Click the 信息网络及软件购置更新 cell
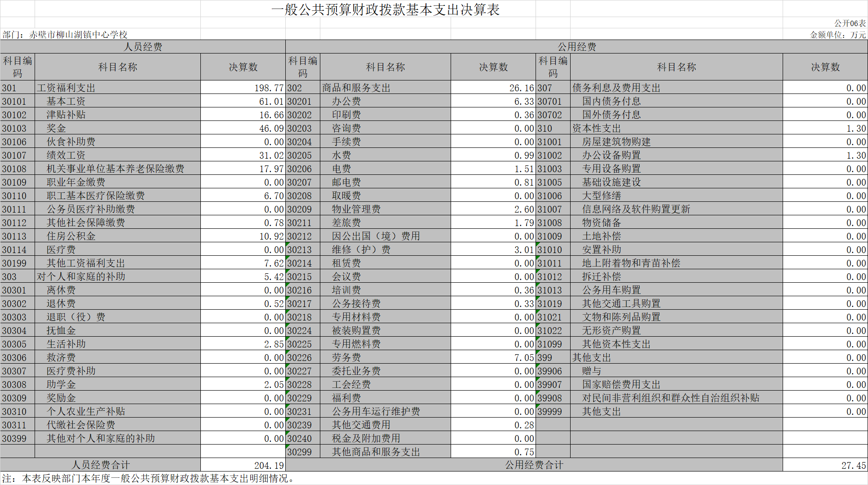The image size is (868, 485). (677, 209)
